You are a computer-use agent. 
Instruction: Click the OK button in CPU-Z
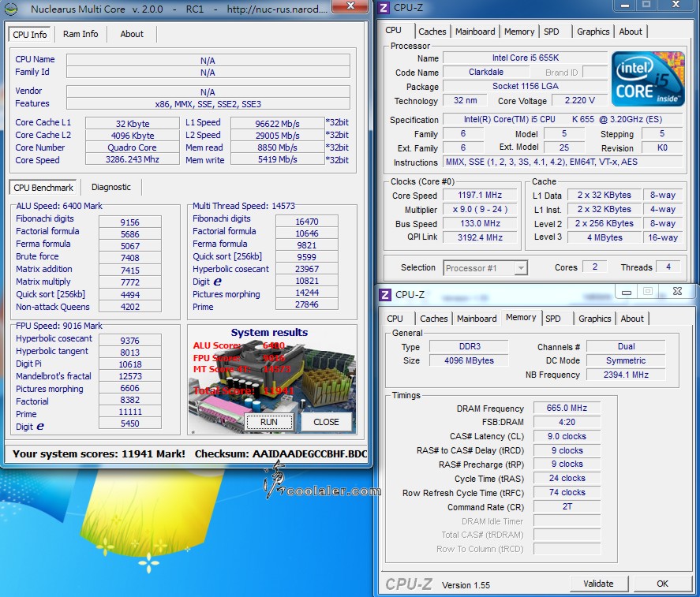[662, 584]
